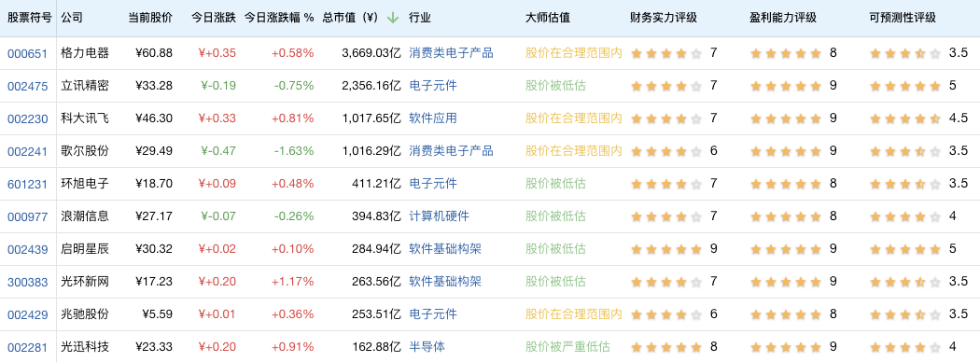Sort by 财务实力评级 column header
The width and height of the screenshot is (980, 362).
click(663, 18)
